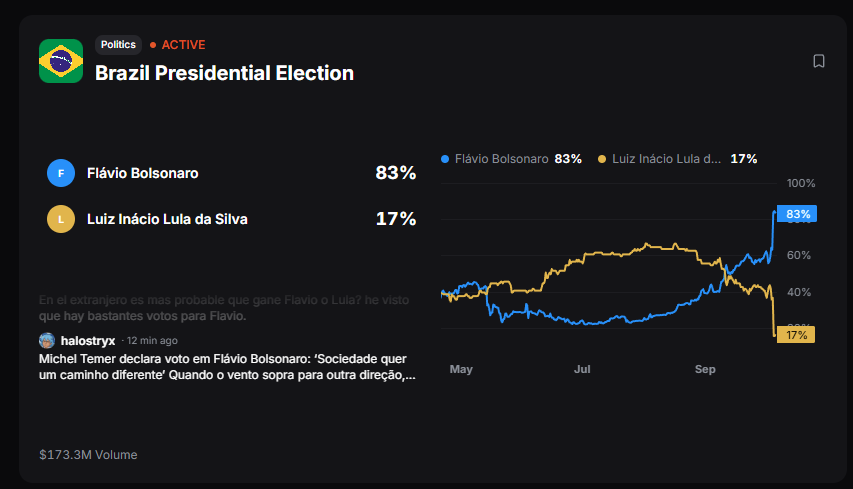Click the yellow 17% chart end label

coord(796,335)
